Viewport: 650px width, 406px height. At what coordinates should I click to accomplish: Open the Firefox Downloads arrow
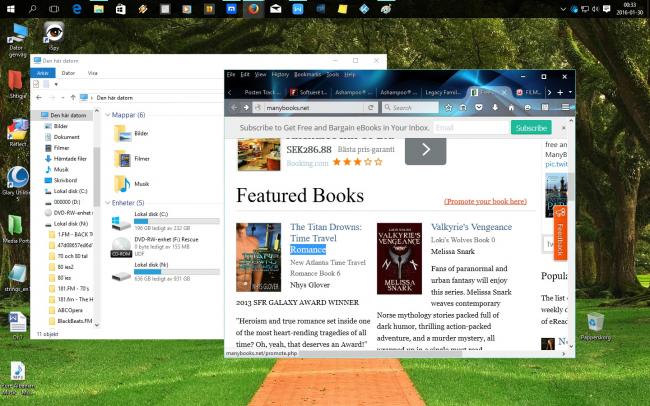[x=495, y=107]
